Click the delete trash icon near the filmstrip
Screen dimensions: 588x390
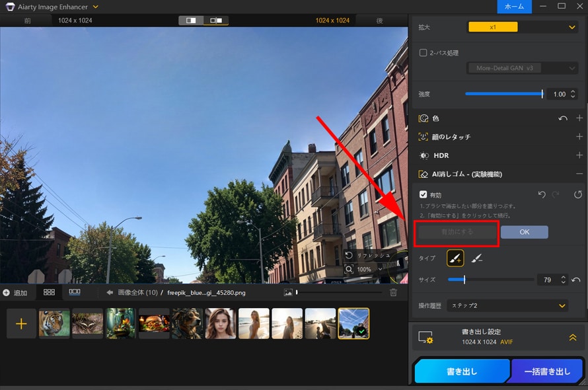click(x=393, y=292)
